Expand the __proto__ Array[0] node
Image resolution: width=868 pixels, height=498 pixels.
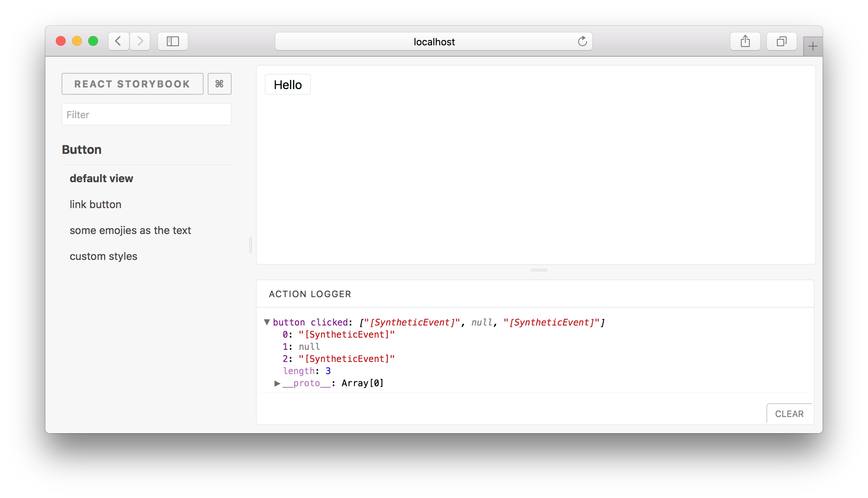pos(277,383)
